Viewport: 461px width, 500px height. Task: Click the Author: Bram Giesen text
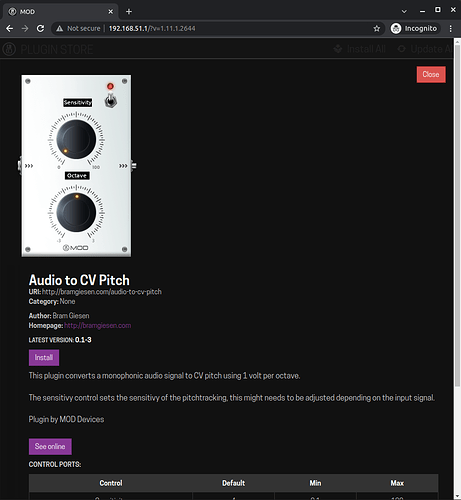click(59, 316)
